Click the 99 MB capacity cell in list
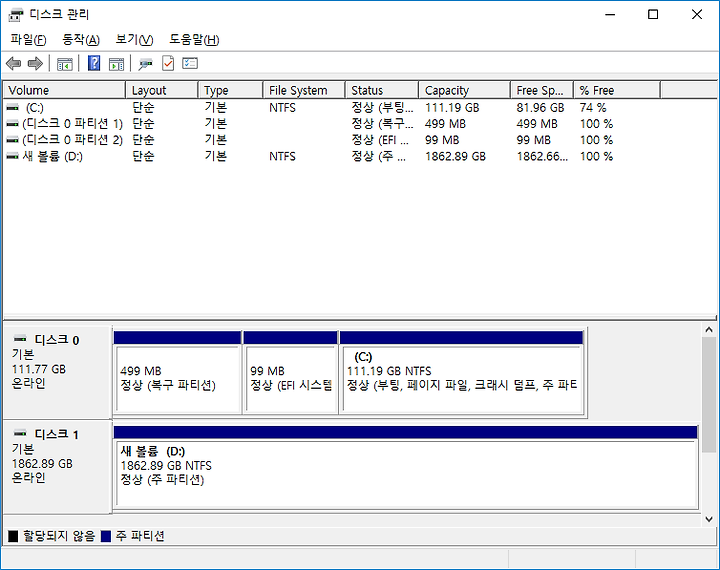The image size is (720, 570). tap(442, 140)
